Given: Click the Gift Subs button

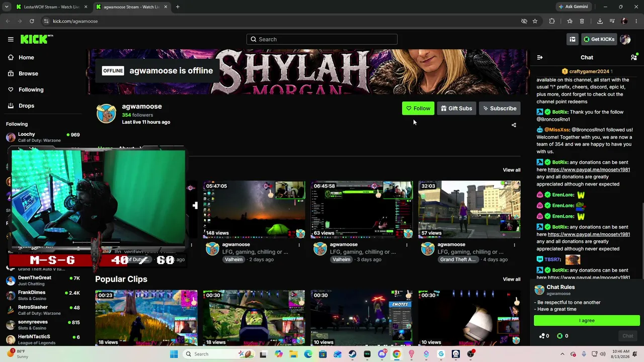Looking at the screenshot, I should (456, 108).
